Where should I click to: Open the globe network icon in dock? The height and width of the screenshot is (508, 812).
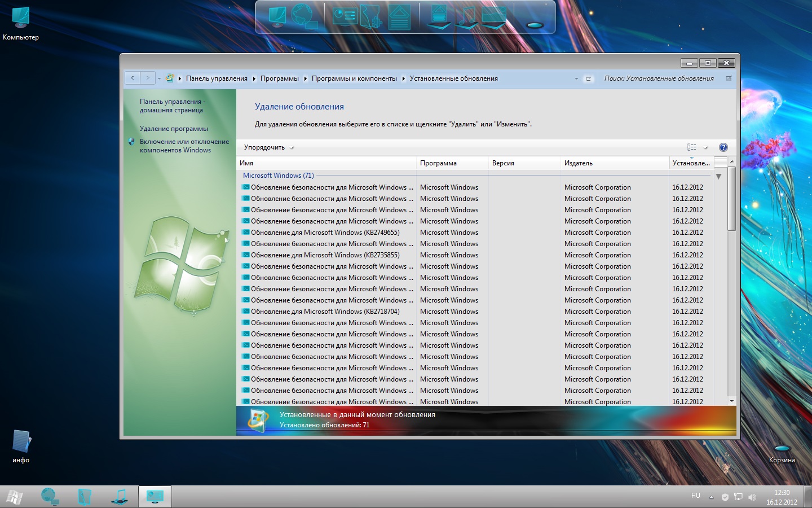tap(305, 16)
